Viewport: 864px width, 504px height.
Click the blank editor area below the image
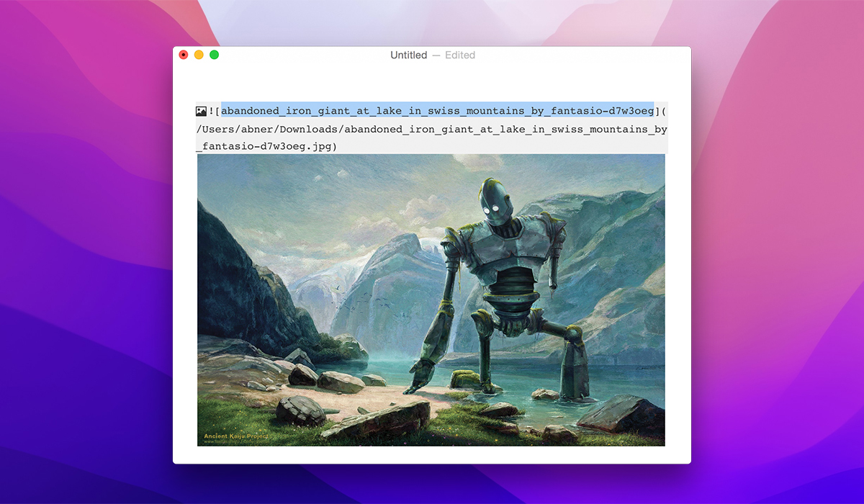[432, 455]
